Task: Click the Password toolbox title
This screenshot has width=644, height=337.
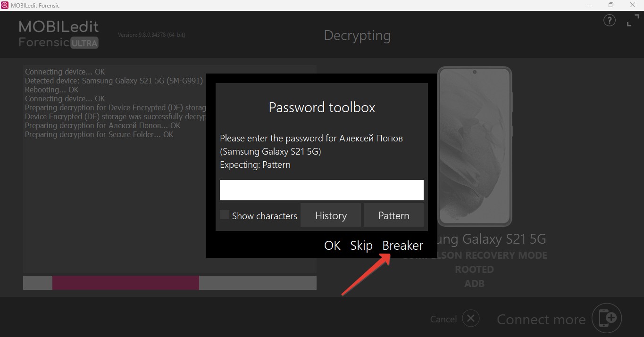Action: (x=322, y=107)
